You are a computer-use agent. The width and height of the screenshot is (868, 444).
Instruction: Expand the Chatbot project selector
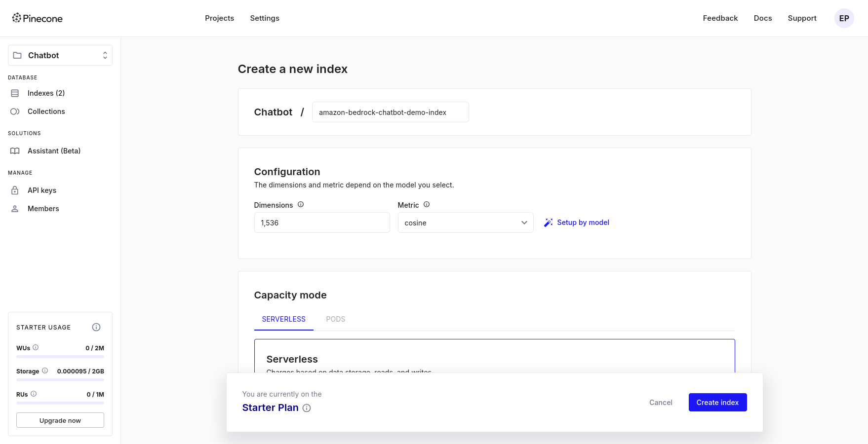click(x=60, y=55)
